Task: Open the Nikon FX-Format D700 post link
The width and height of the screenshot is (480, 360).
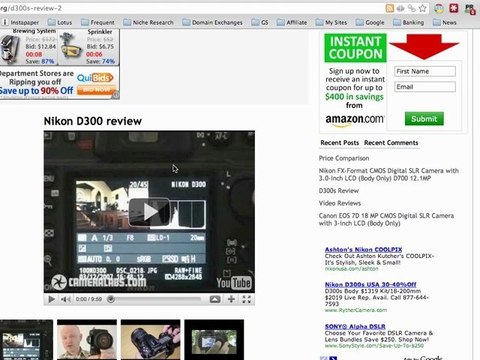Action: point(389,174)
